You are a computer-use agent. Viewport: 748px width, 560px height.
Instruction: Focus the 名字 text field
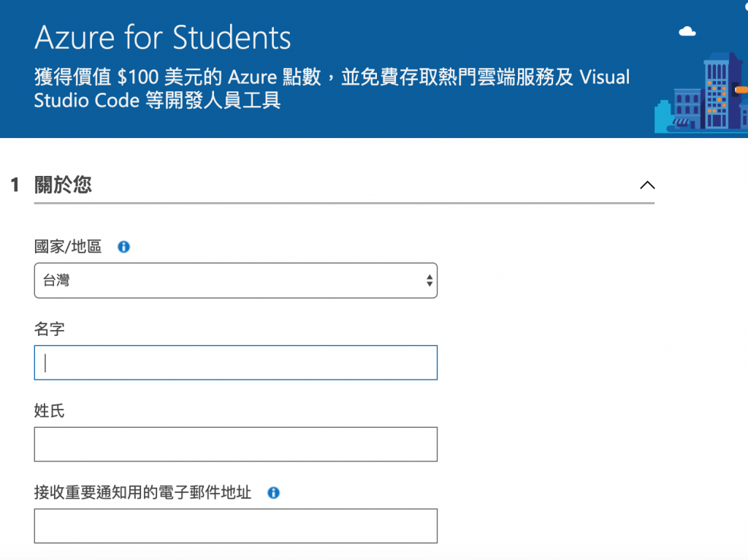pos(235,362)
